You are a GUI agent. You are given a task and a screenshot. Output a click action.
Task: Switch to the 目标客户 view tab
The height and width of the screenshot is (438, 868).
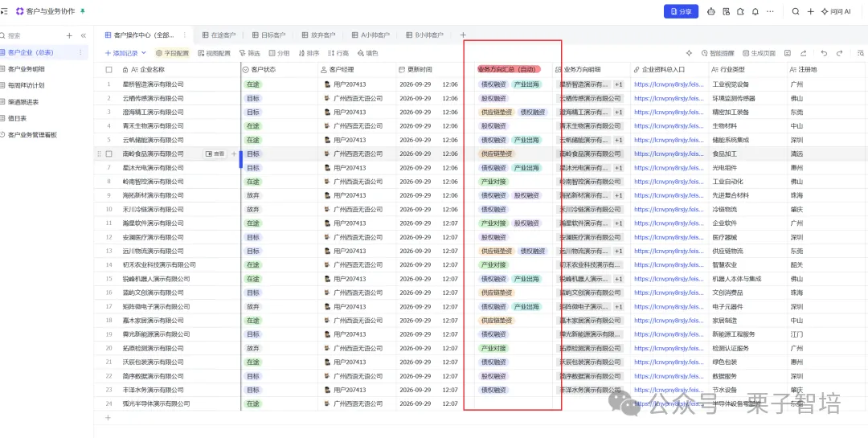[268, 35]
